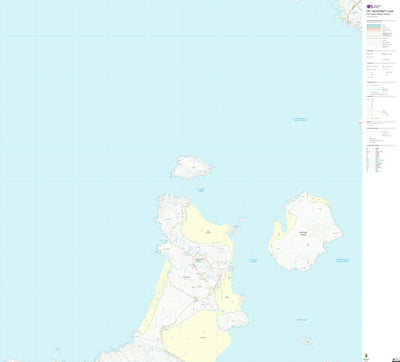400x362 pixels.
Task: Click the pink band in the legend
Action: tap(374, 29)
